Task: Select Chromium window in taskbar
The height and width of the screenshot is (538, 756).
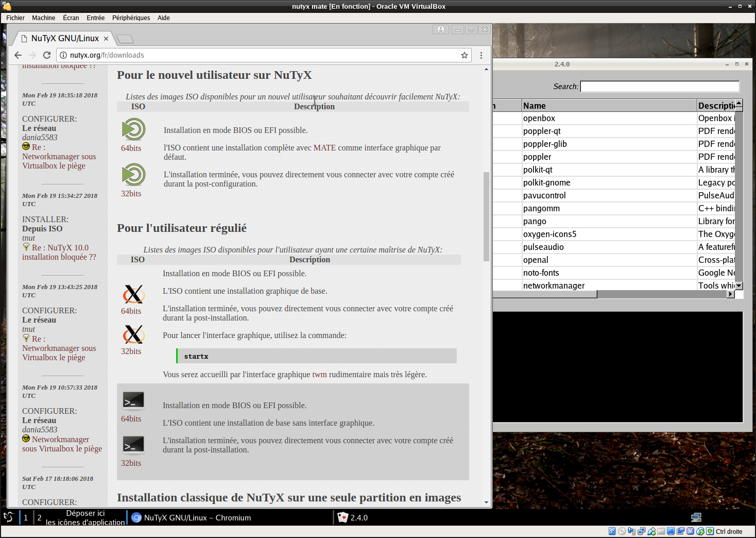Action: (x=230, y=517)
